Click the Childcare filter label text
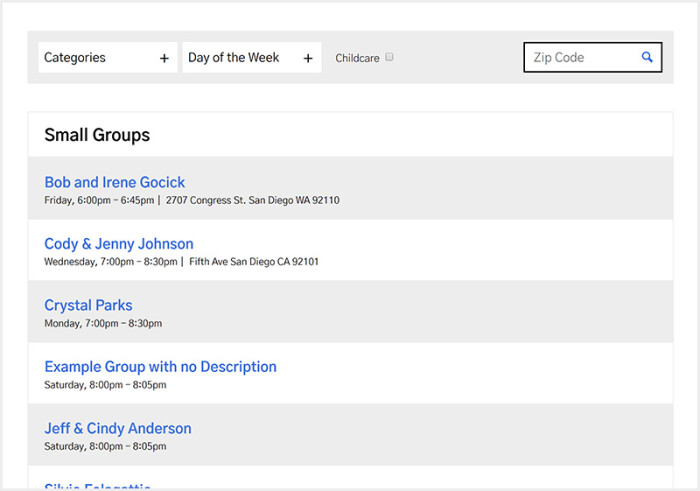The image size is (700, 491). 357,59
